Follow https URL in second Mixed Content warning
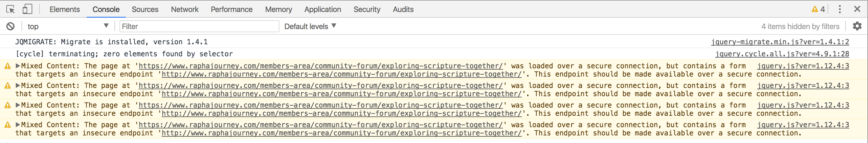 click(321, 85)
